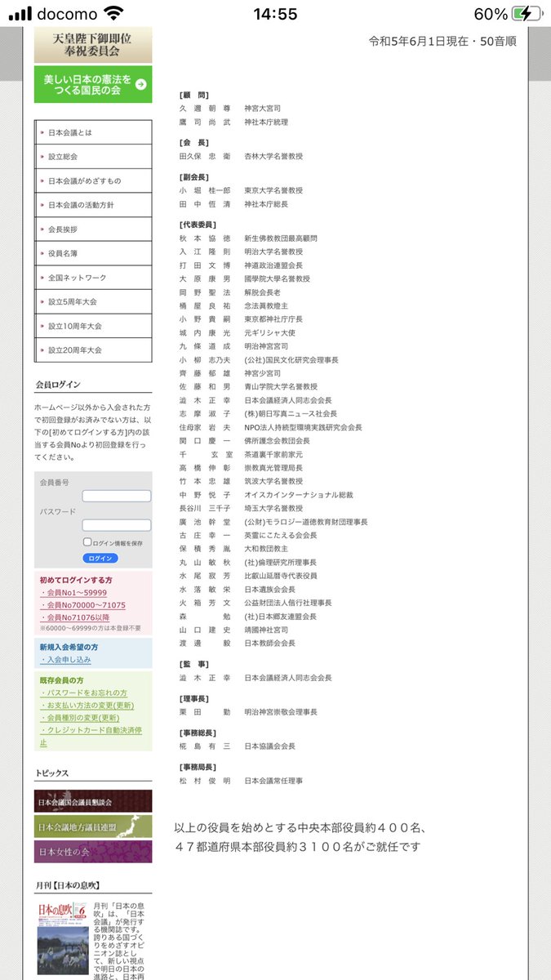Viewport: 551px width, 980px height.
Task: Open the 日本会議とは menu item
Action: pyautogui.click(x=93, y=132)
